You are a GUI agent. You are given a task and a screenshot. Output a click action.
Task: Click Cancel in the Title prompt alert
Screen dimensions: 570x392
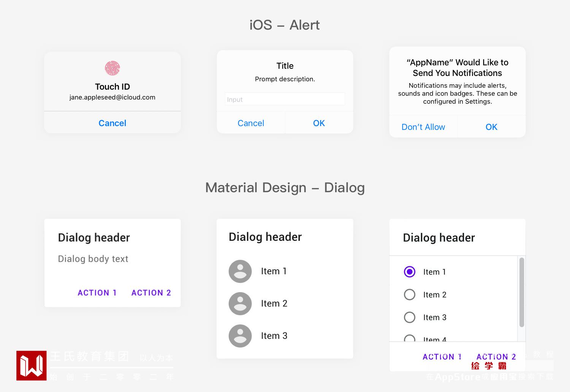coord(251,123)
